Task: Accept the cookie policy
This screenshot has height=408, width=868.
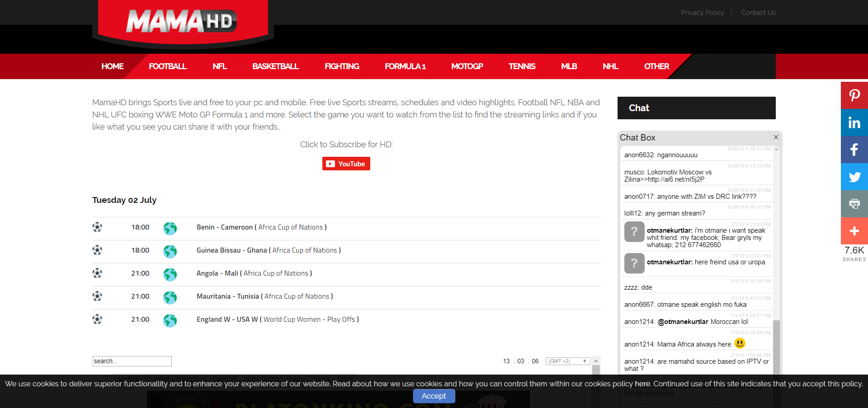Action: tap(434, 396)
